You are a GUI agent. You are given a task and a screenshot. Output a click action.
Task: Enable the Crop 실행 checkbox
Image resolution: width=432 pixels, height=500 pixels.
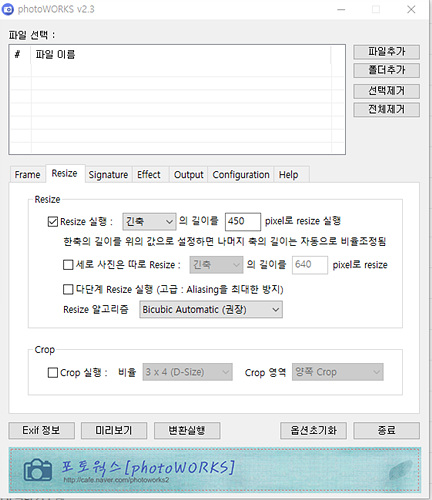53,373
